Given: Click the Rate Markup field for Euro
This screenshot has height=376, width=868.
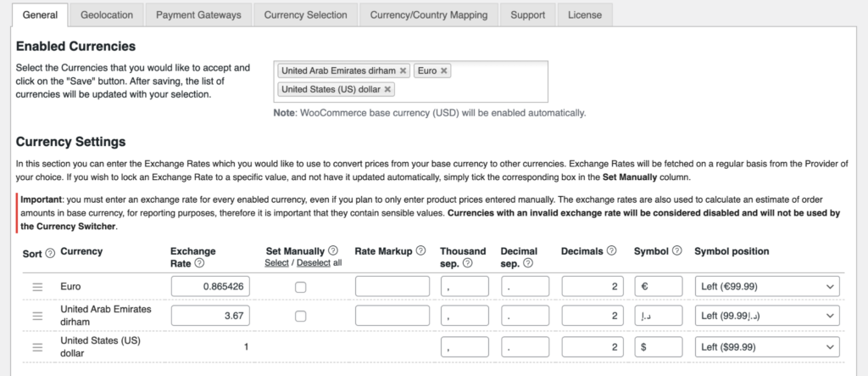Looking at the screenshot, I should (x=392, y=287).
